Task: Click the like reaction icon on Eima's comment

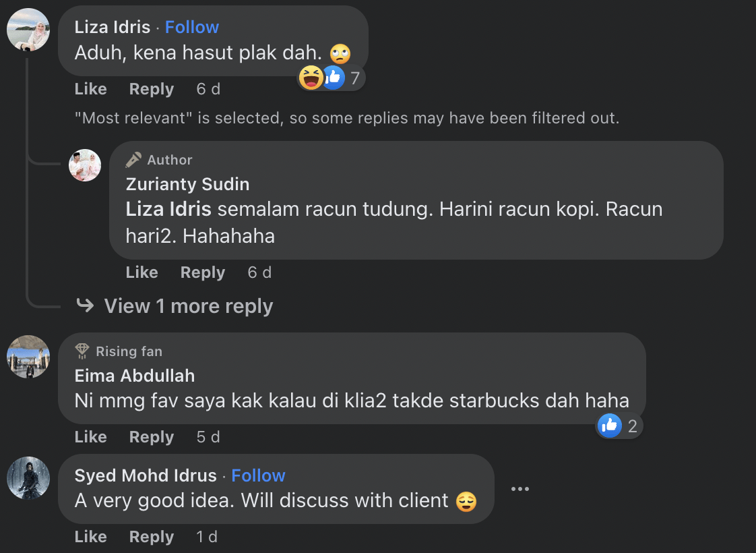Action: 609,426
